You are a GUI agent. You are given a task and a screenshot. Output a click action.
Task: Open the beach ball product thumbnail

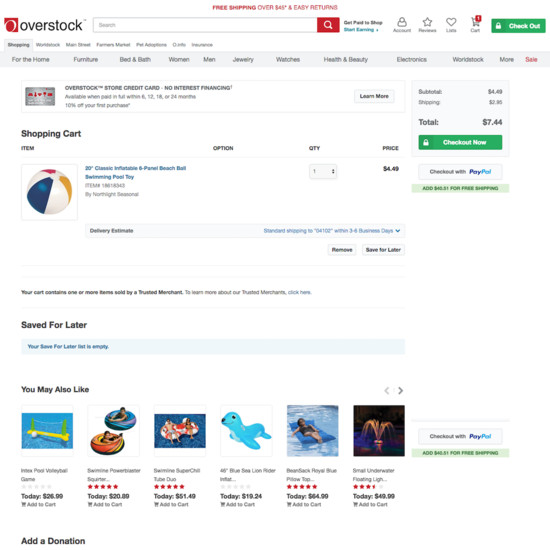tap(49, 192)
